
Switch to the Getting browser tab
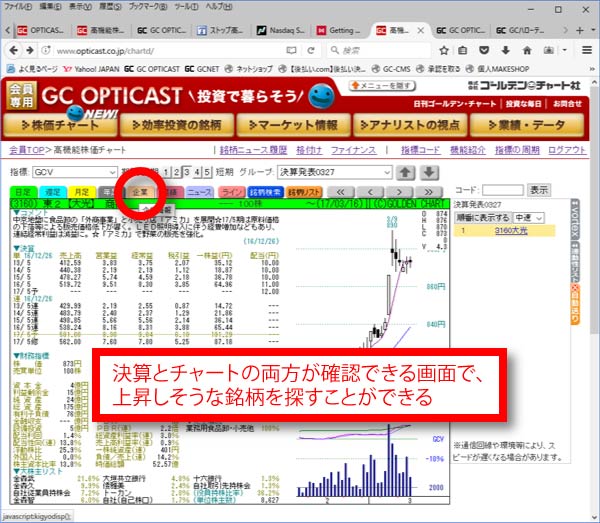(339, 30)
